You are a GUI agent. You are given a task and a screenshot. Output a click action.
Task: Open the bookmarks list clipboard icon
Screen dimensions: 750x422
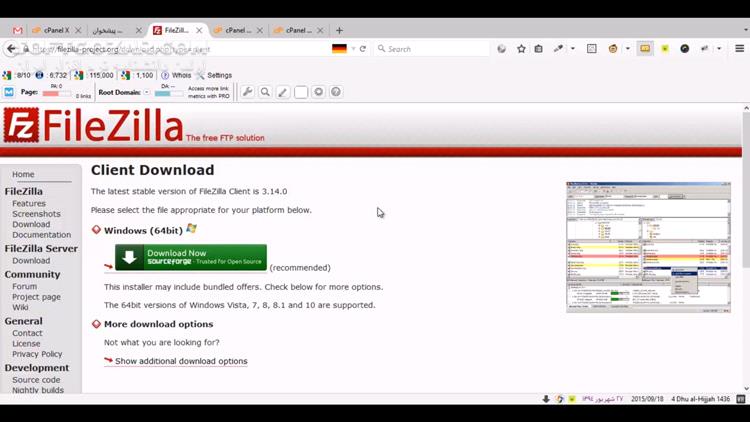click(539, 49)
